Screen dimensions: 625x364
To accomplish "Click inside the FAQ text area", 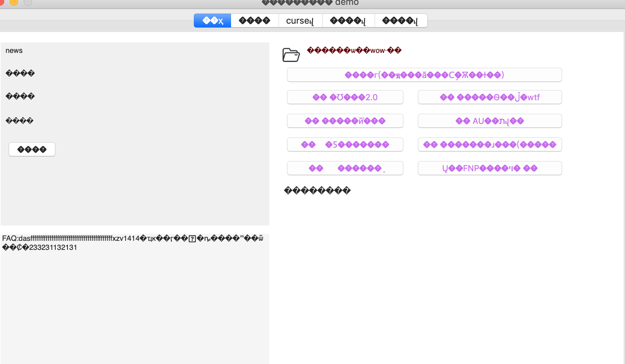I will point(136,299).
